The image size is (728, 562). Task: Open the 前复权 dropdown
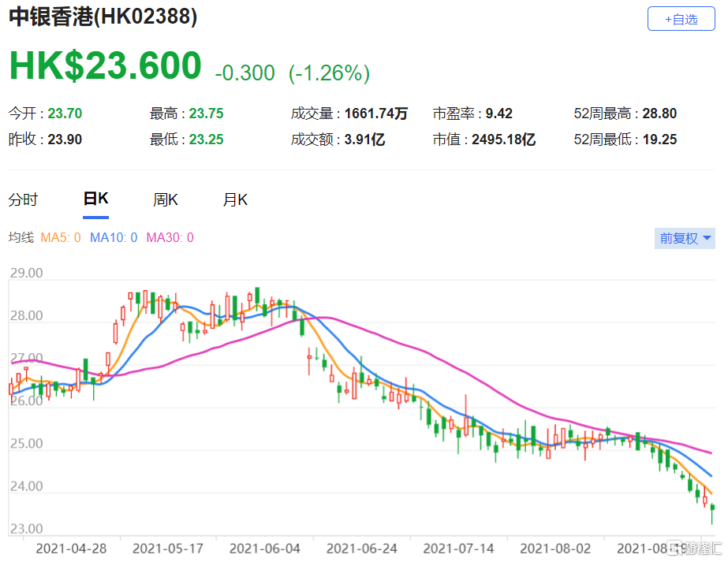tap(685, 239)
